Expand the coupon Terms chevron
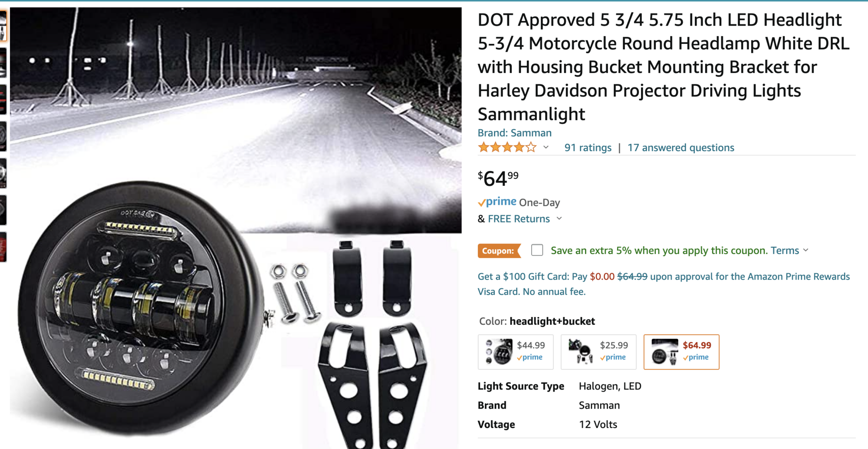 pos(806,250)
